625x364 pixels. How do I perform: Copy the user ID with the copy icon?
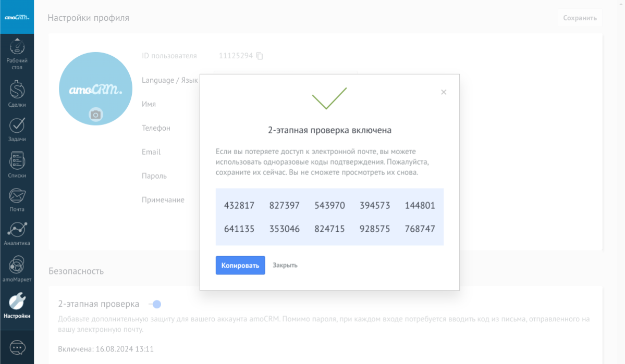[260, 56]
